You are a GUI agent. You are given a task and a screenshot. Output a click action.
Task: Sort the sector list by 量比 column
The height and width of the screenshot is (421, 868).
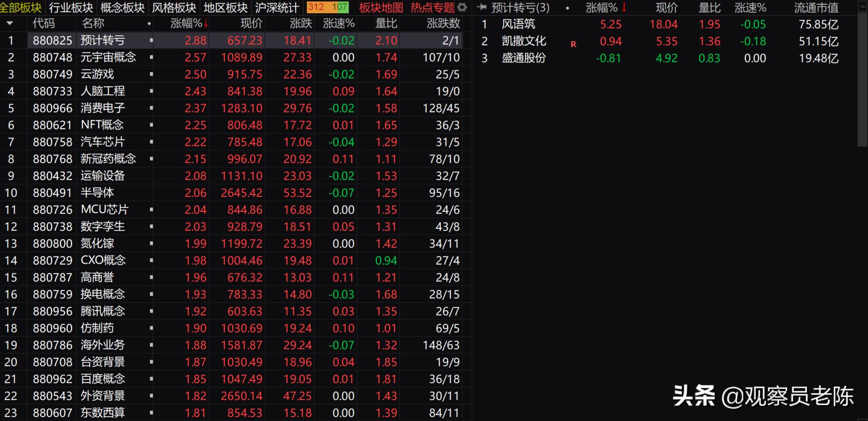[x=386, y=24]
